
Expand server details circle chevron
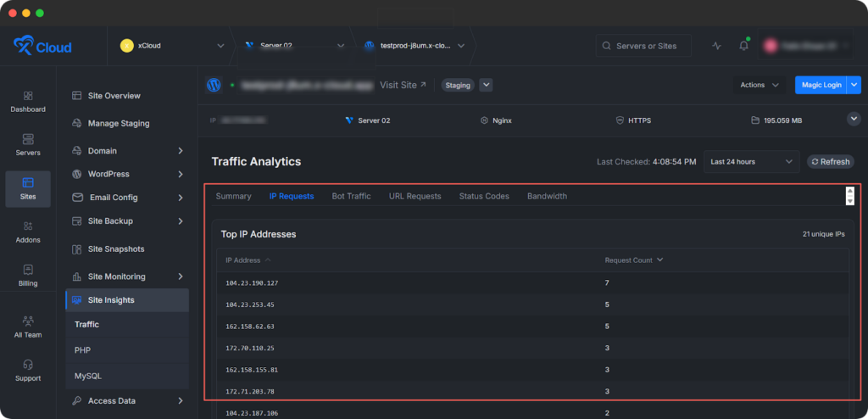(x=854, y=120)
